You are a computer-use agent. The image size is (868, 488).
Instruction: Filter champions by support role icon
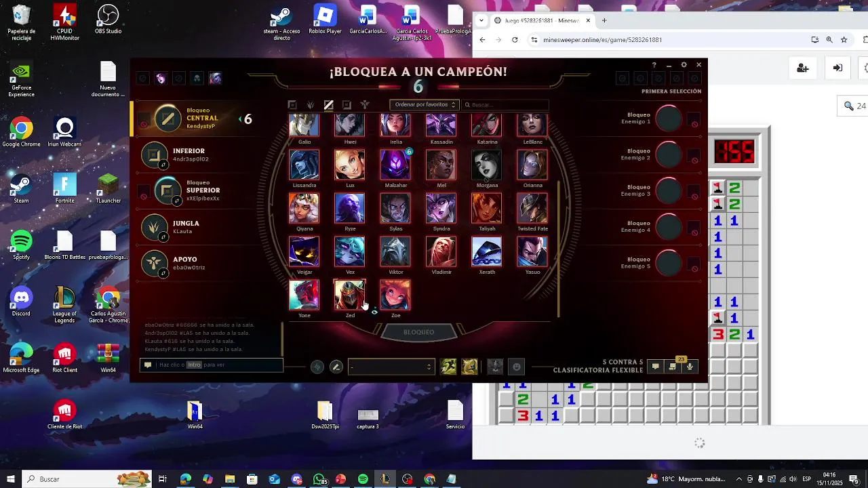click(365, 105)
